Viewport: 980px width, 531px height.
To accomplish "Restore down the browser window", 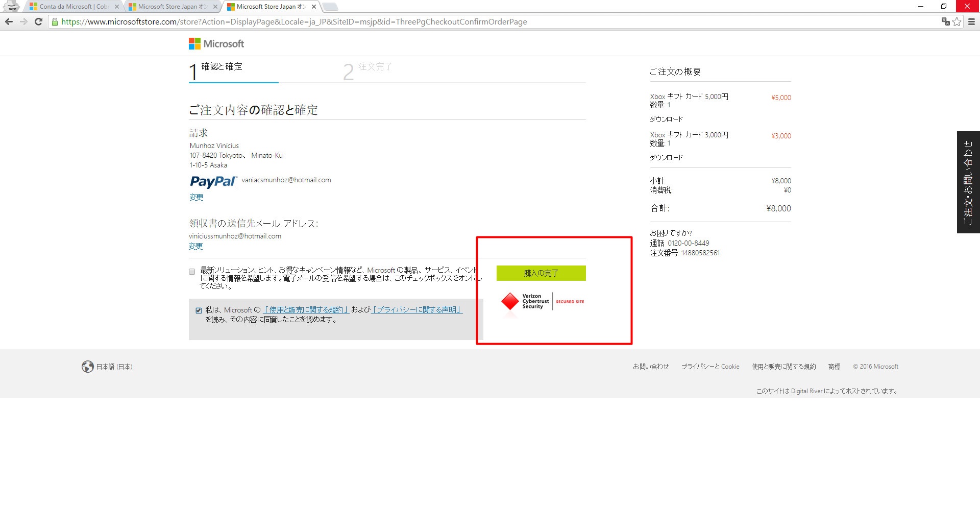I will tap(944, 6).
